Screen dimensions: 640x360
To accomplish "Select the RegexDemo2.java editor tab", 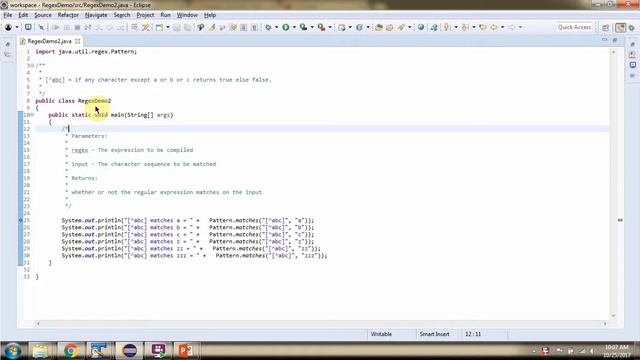I will pyautogui.click(x=49, y=41).
